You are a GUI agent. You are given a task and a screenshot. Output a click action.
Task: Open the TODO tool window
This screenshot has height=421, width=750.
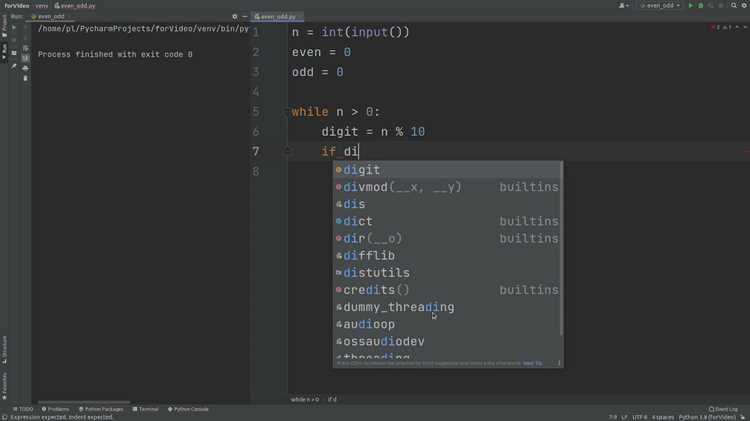23,409
